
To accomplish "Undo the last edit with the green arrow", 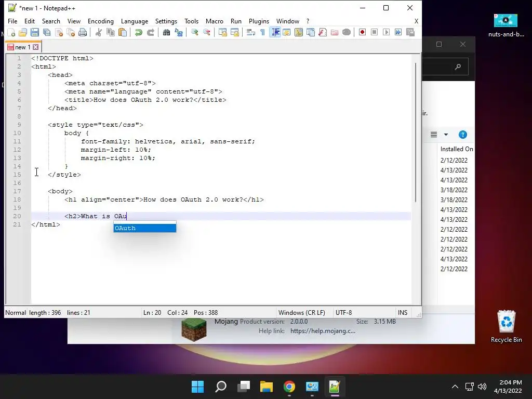I will point(138,32).
